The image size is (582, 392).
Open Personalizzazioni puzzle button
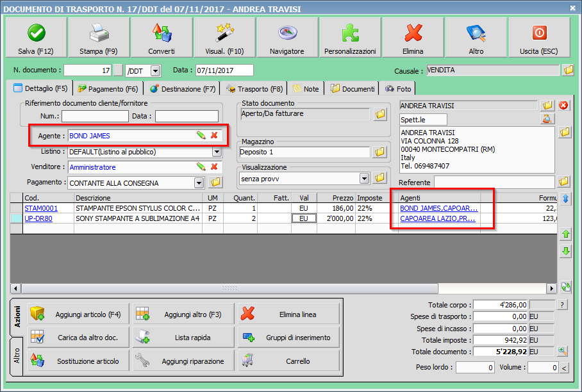coord(350,37)
